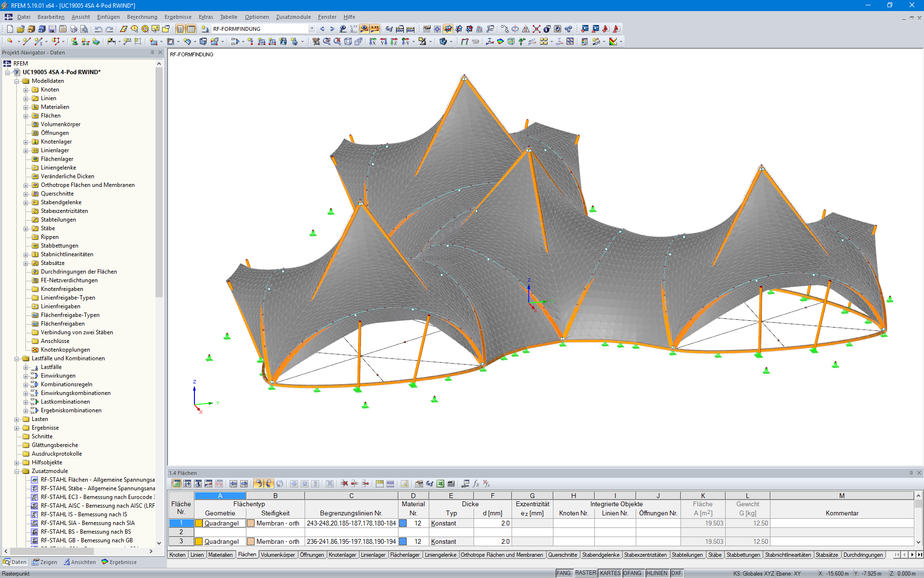The image size is (924, 578).
Task: Click the Print icon in toolbar
Action: pyautogui.click(x=73, y=29)
